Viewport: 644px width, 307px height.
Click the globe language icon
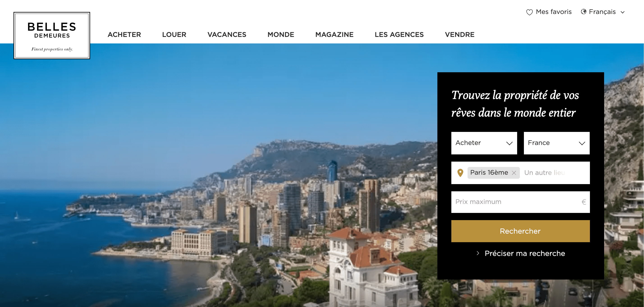pos(584,12)
